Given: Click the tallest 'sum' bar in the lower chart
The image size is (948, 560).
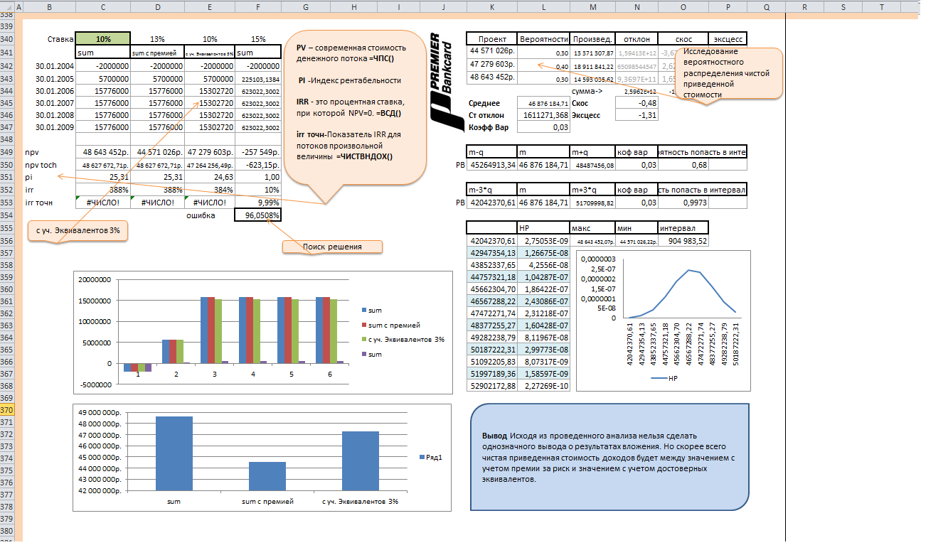Looking at the screenshot, I should 174,453.
